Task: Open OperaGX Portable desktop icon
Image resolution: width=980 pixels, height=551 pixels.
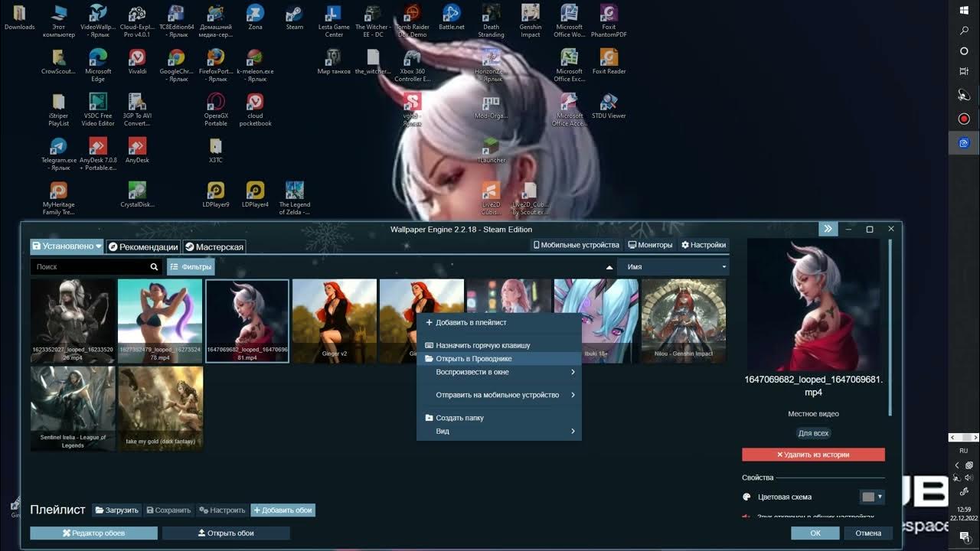Action: 216,109
